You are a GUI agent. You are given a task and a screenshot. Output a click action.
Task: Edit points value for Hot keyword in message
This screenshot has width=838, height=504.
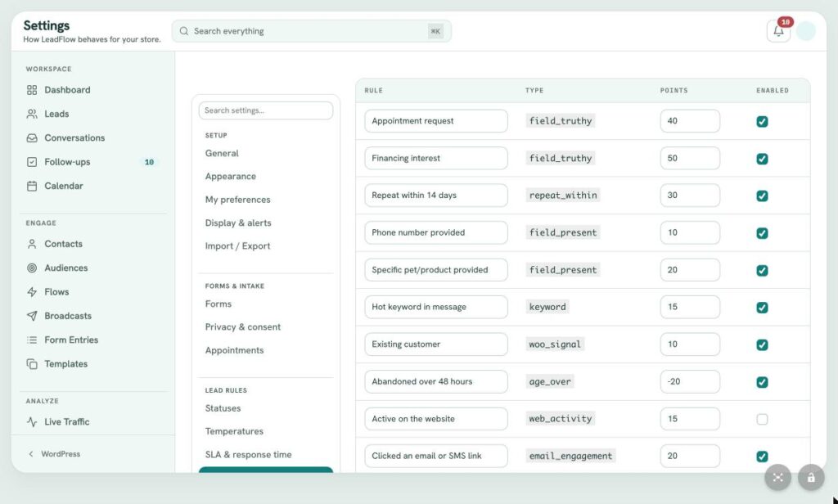690,307
